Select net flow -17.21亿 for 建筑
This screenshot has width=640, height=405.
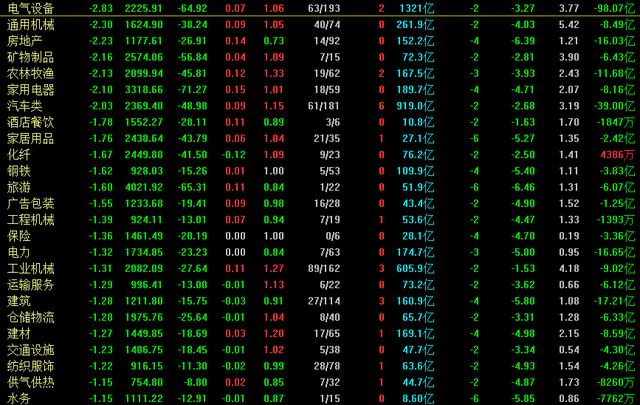615,301
